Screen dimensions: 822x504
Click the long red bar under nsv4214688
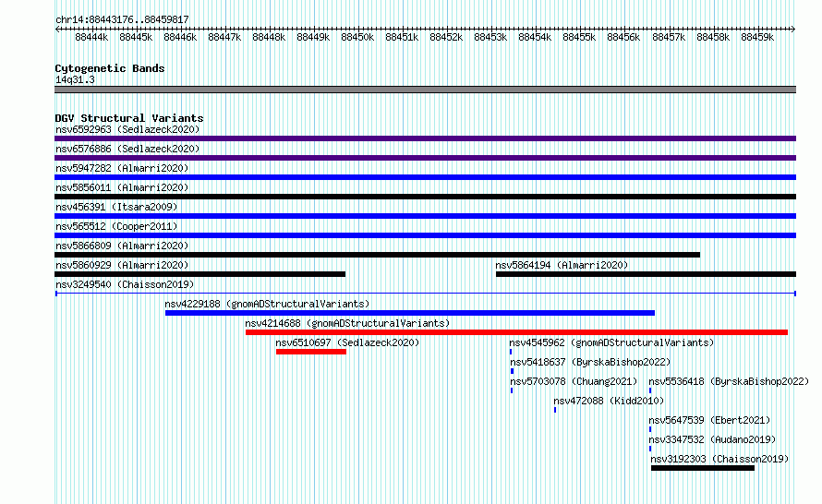tap(516, 332)
